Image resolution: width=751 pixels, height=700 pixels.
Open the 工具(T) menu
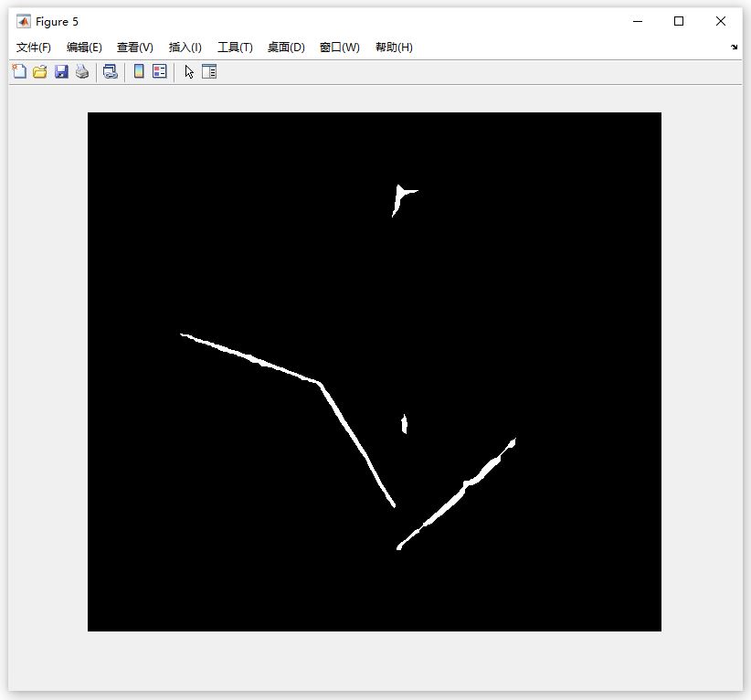point(235,47)
